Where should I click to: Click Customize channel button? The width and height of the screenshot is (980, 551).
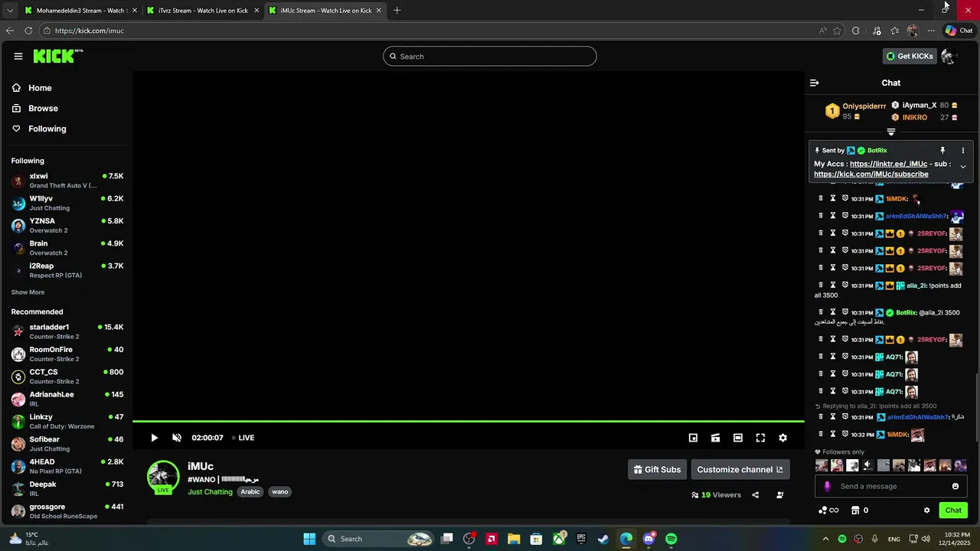point(740,469)
